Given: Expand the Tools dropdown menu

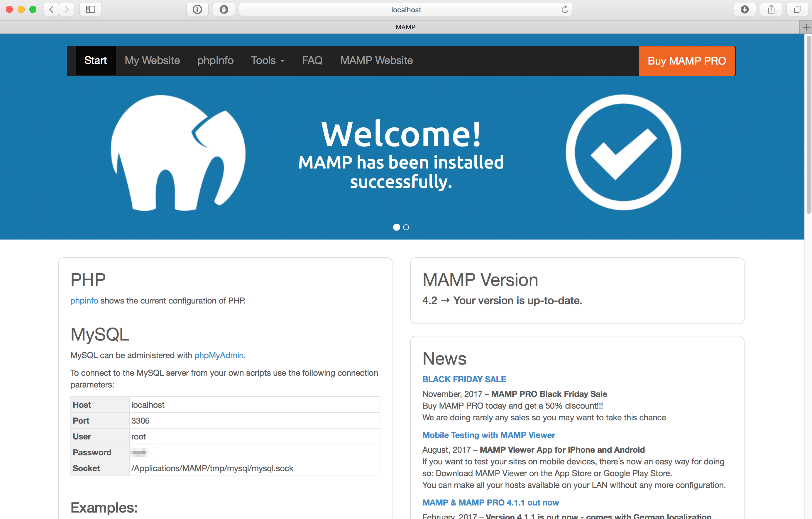Looking at the screenshot, I should coord(268,60).
